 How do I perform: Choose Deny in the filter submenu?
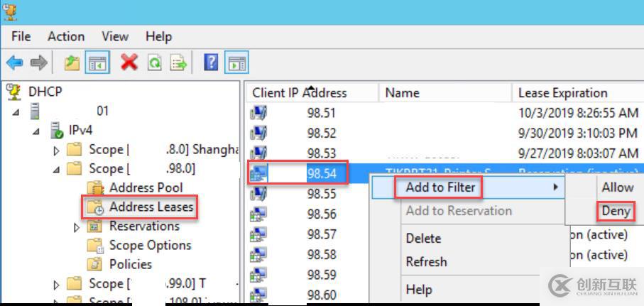click(616, 211)
